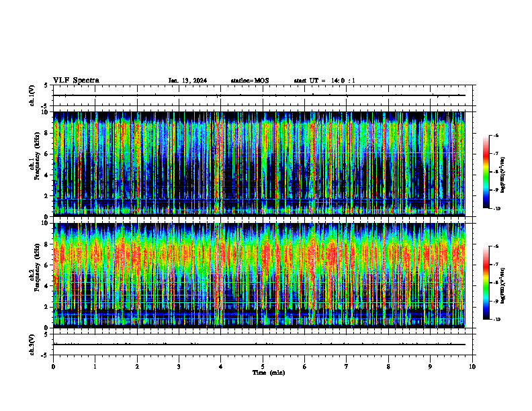Click the "4" kHz tick on ch.2 axis
This screenshot has height=411, width=532.
(47, 286)
